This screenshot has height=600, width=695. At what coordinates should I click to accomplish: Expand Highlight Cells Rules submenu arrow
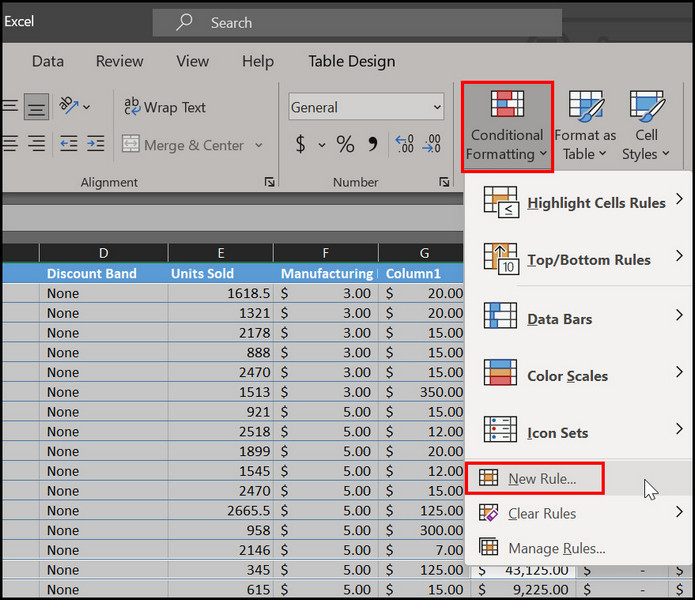(x=679, y=199)
